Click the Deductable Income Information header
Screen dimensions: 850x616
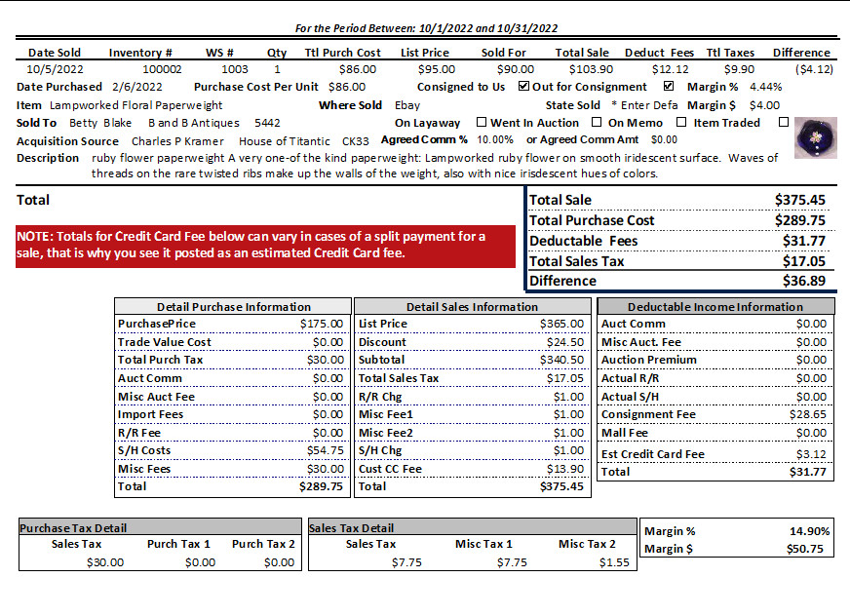tap(715, 307)
